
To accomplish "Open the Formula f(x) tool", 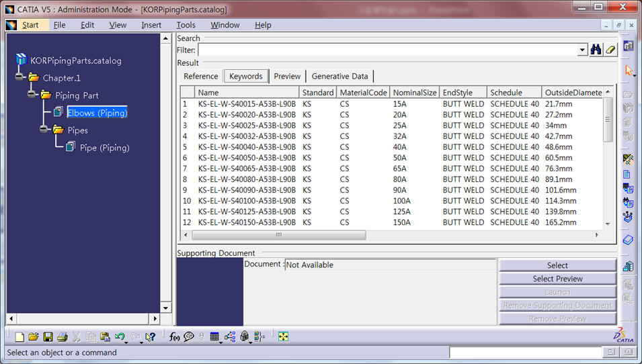I will tap(174, 336).
